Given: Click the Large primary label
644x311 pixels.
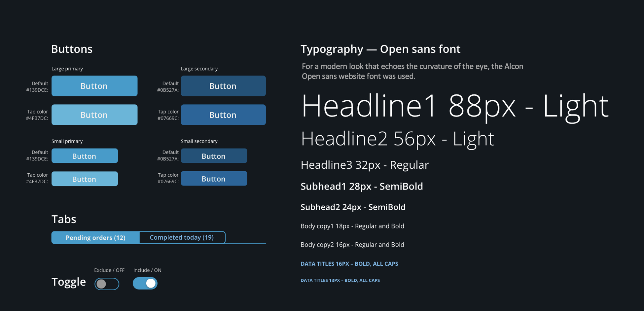Looking at the screenshot, I should (67, 69).
